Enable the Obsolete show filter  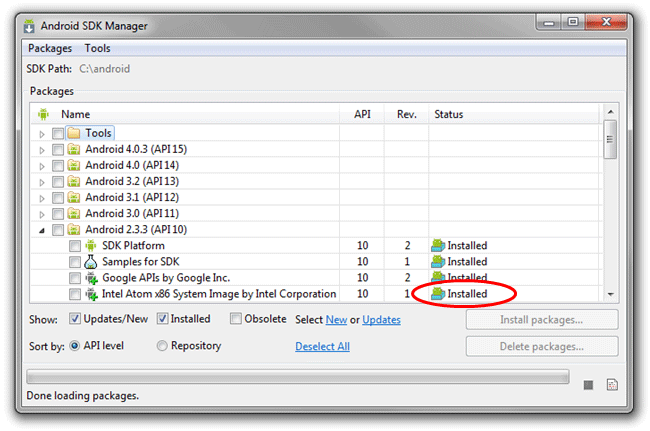236,319
